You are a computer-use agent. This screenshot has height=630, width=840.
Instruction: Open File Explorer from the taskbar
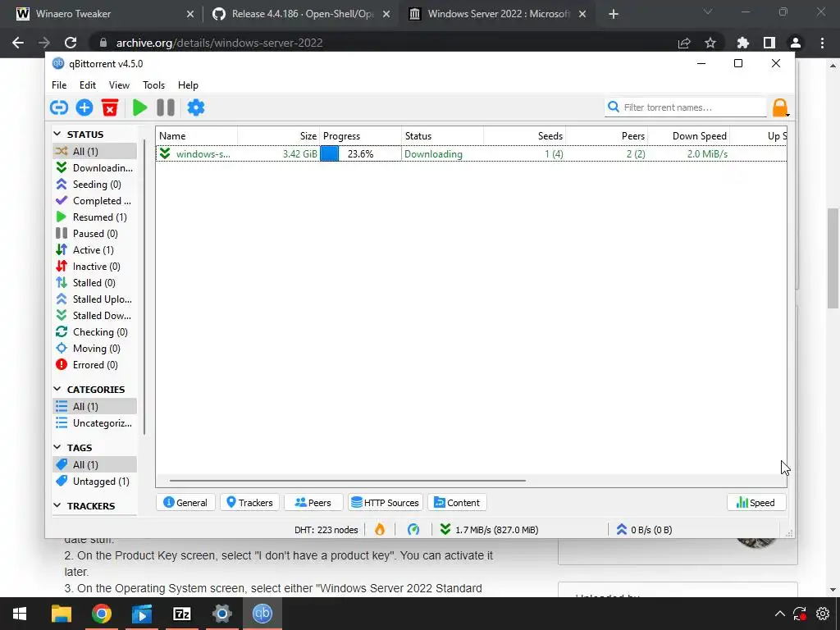pyautogui.click(x=61, y=614)
